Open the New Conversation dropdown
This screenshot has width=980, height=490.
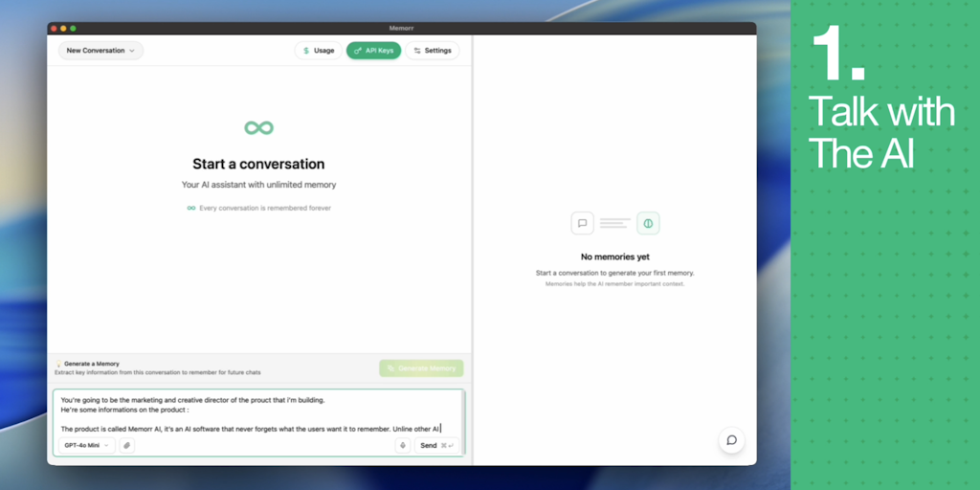(x=100, y=51)
